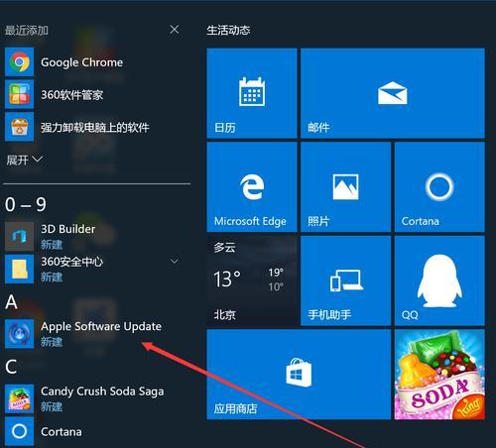The image size is (496, 448).
Task: Click the 0 – 9 section header
Action: point(26,204)
